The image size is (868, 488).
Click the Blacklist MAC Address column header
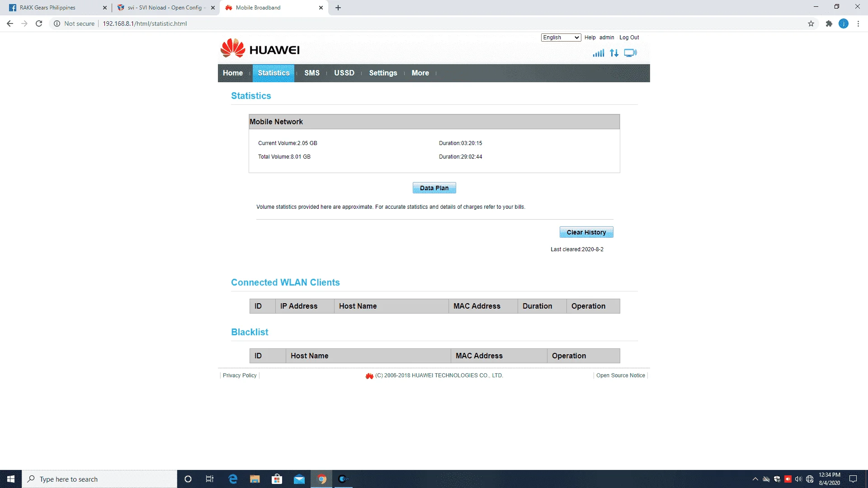point(499,356)
